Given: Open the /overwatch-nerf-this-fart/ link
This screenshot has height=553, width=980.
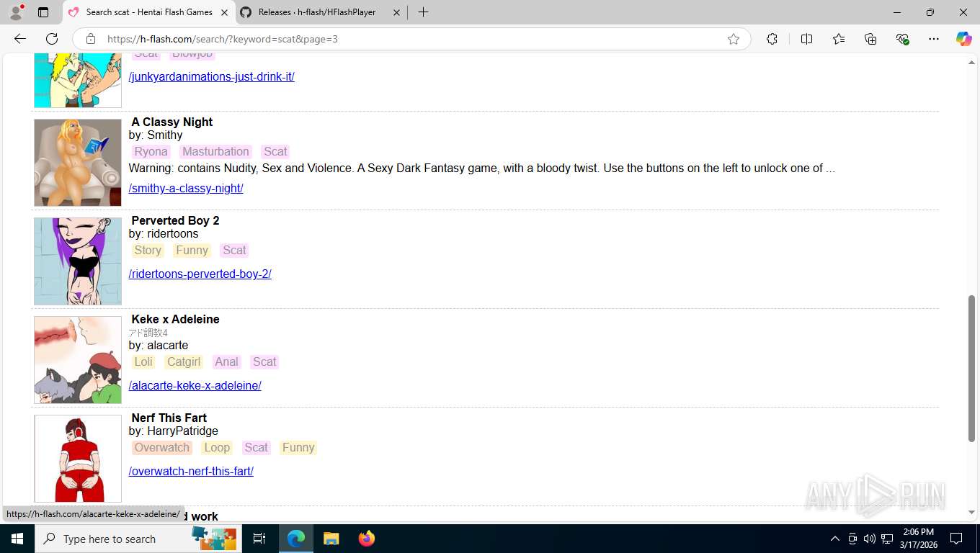Looking at the screenshot, I should click(191, 471).
